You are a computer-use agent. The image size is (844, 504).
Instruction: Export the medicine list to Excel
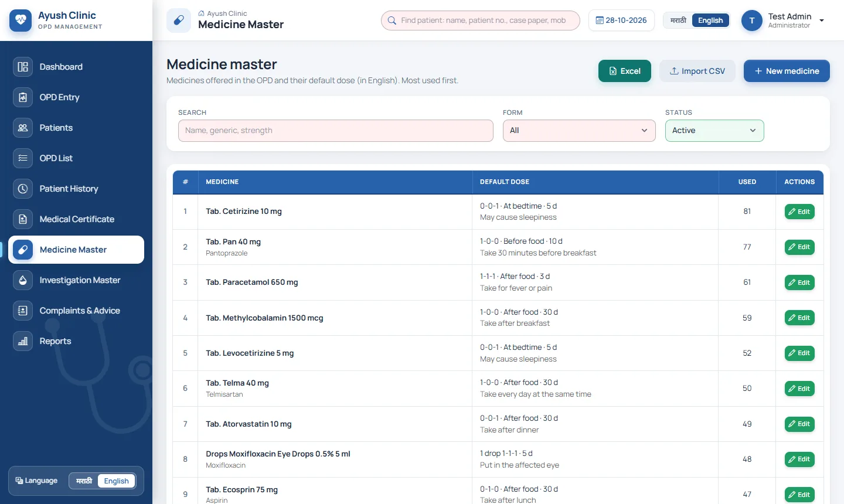click(x=625, y=71)
